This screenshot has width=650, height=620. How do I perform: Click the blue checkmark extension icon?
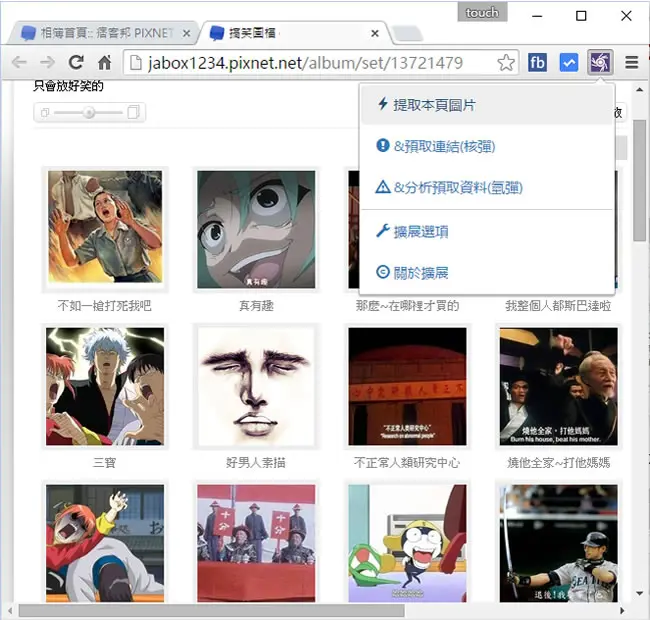tap(569, 63)
